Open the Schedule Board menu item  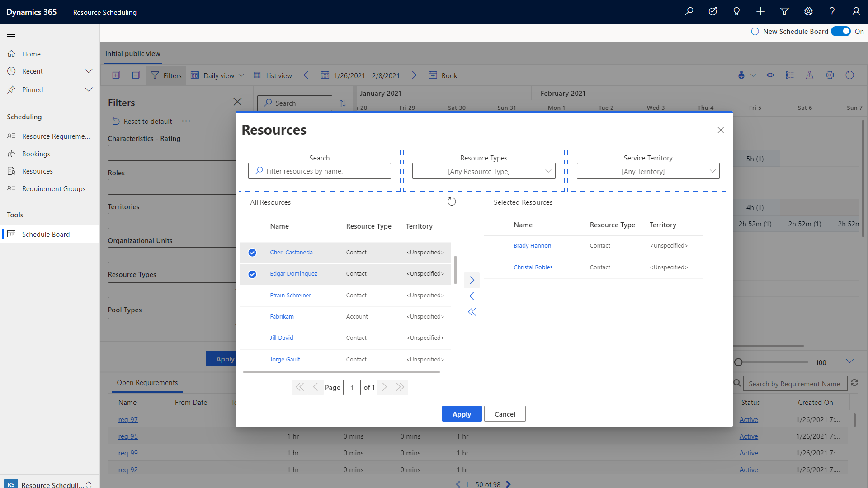click(45, 234)
